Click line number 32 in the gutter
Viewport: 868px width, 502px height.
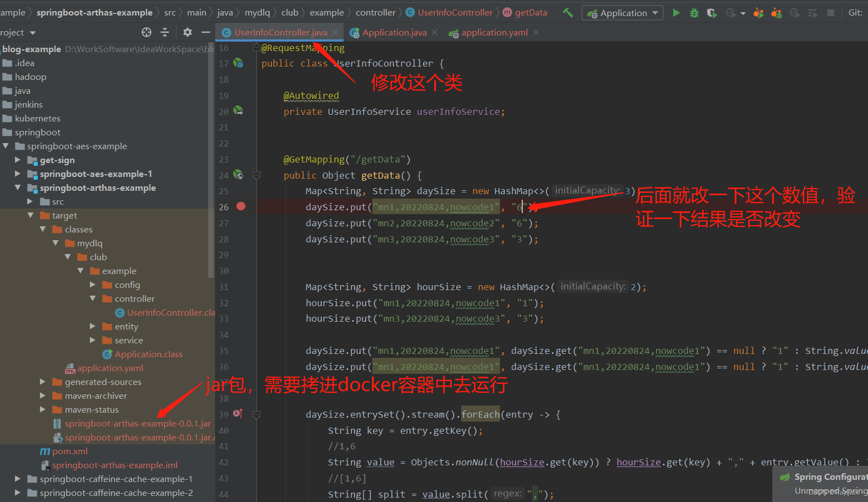point(224,303)
